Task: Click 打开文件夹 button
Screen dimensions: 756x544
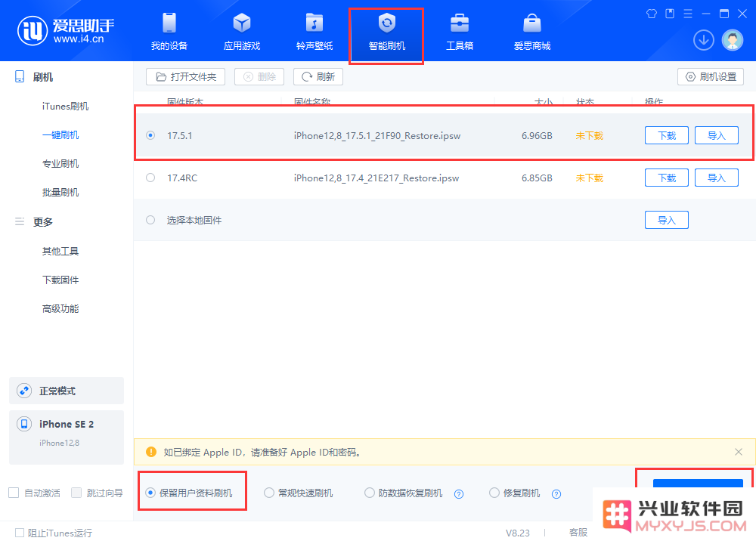Action: click(186, 76)
